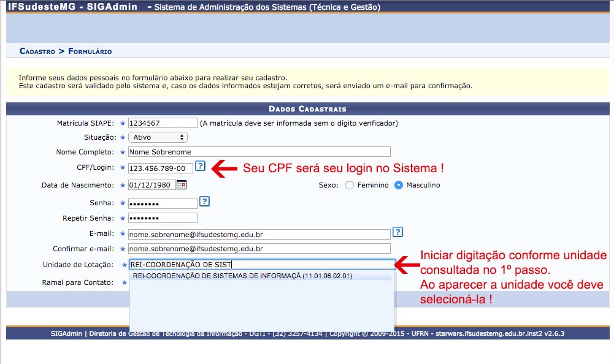Click the Dados Cadastrais section header
The width and height of the screenshot is (614, 364).
point(307,108)
